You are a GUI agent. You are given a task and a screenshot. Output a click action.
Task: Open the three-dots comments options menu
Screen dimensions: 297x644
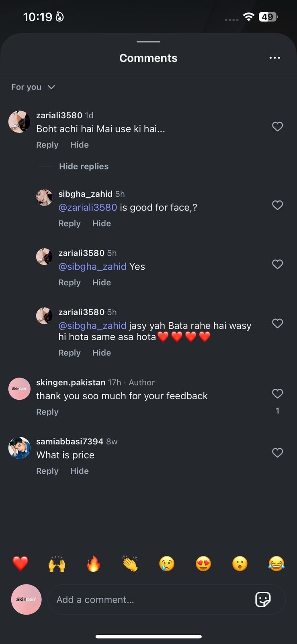tap(274, 58)
